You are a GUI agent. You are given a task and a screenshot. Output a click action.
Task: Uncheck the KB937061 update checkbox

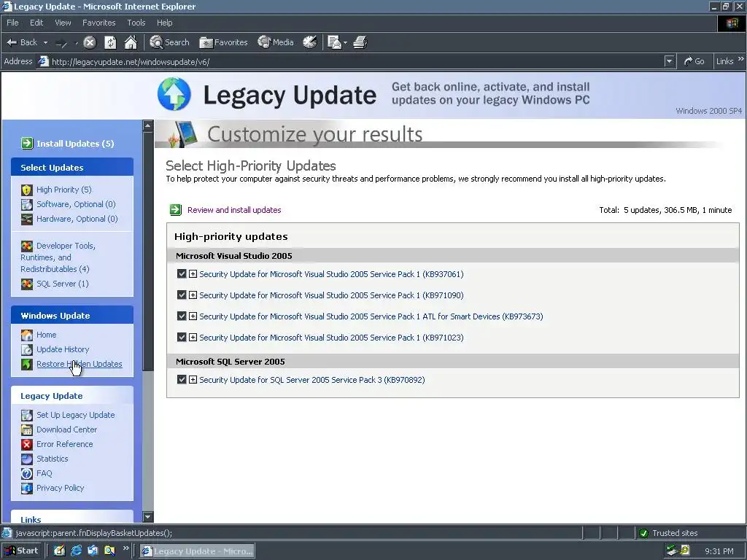point(182,274)
